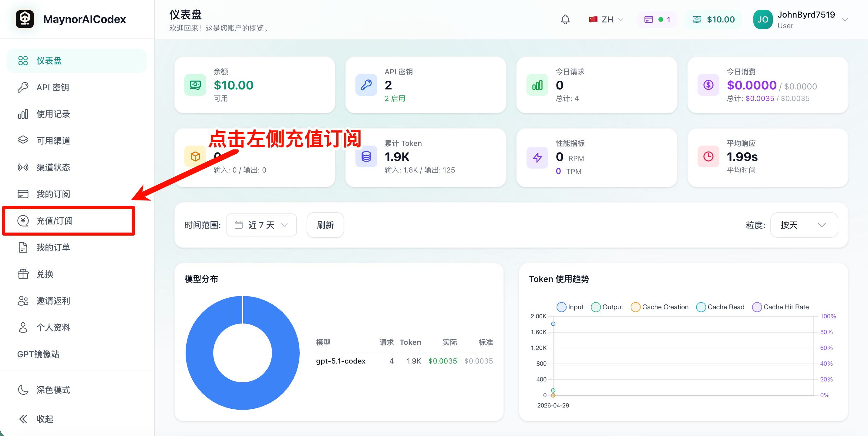This screenshot has width=868, height=436.
Task: Open the GPT镜像站 link
Action: (x=38, y=354)
